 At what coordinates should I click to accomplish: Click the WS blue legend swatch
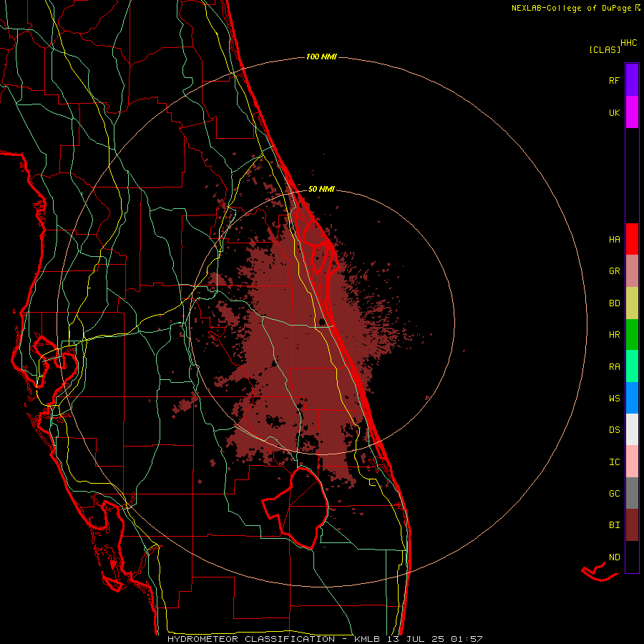pos(632,398)
